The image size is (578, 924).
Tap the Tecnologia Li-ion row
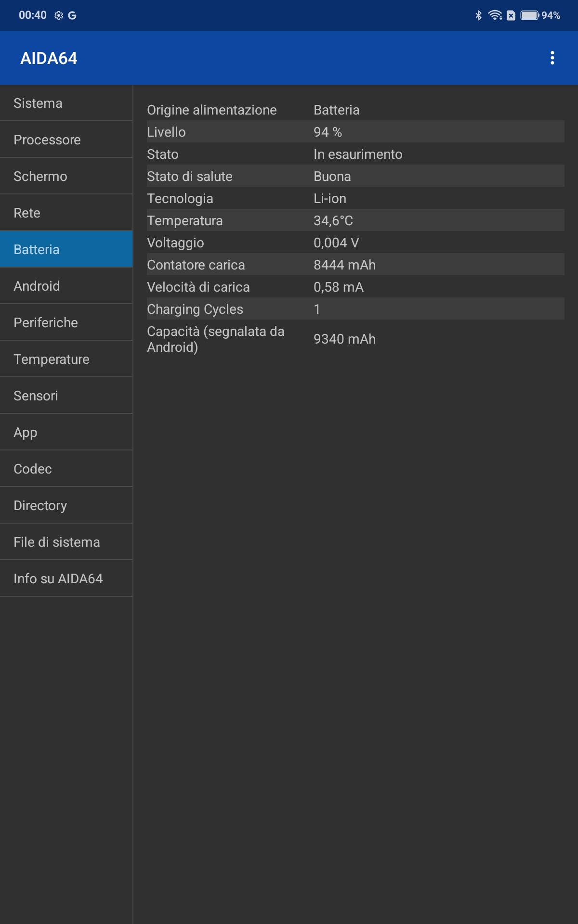click(x=355, y=198)
